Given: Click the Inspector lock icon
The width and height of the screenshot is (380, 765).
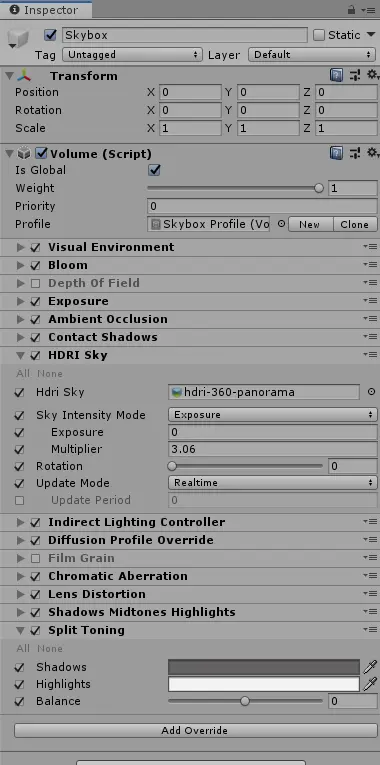Looking at the screenshot, I should pyautogui.click(x=351, y=9).
